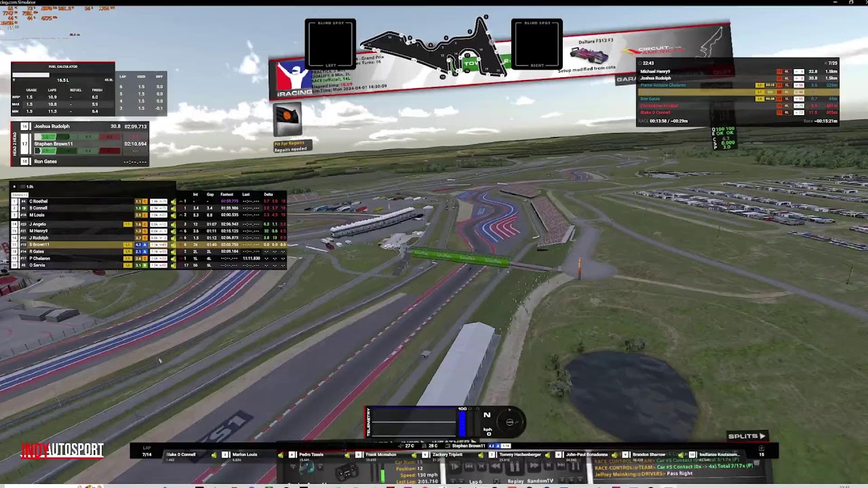Screen dimensions: 868x488
Task: Click the camera car icon in replay panel
Action: pos(347,472)
